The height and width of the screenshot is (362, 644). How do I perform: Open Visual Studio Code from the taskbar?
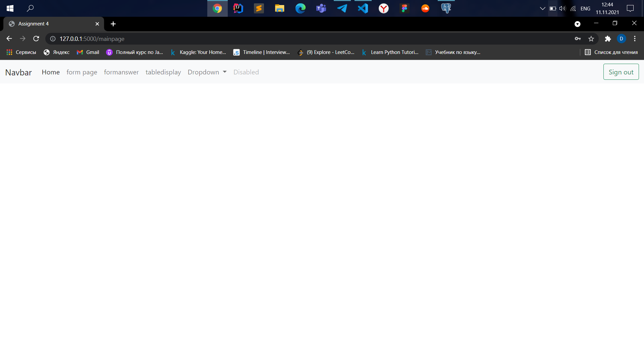363,8
